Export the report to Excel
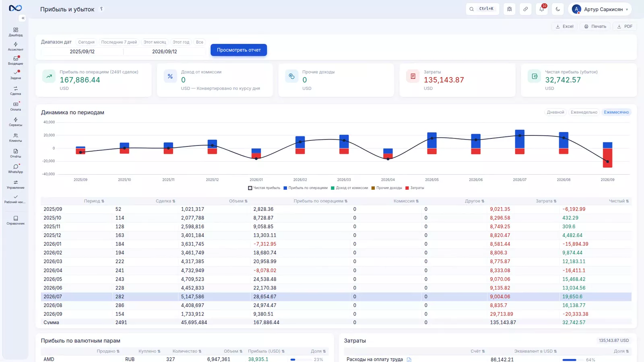 (564, 26)
